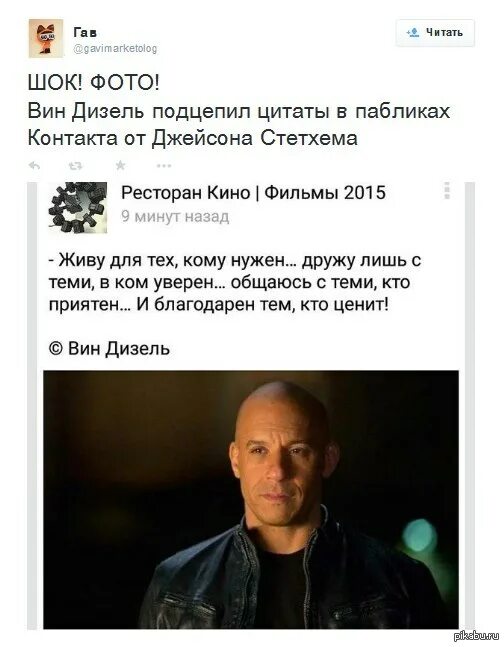Retweet using the retweet arrows icon

pos(76,166)
